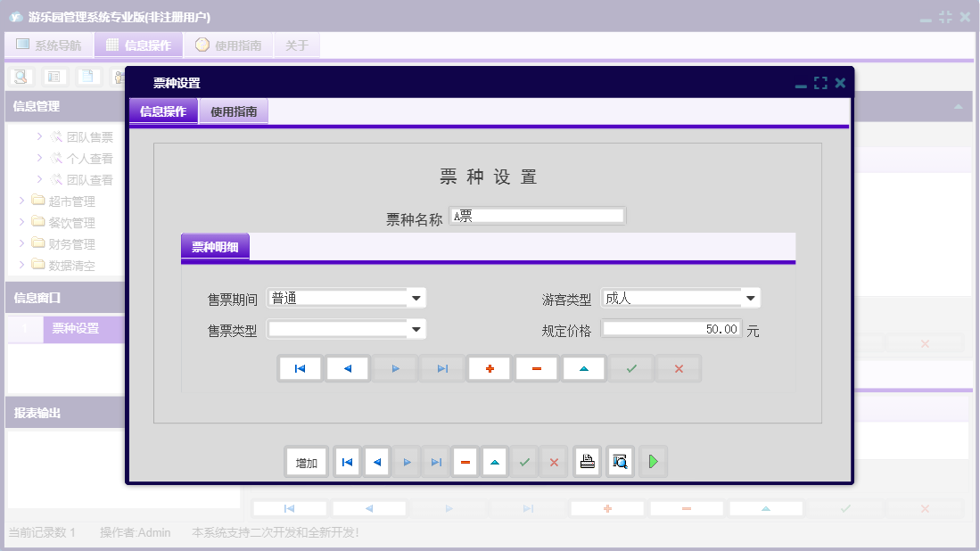This screenshot has height=551, width=980.
Task: Open the 游客类型 dropdown showing 成人
Action: (x=752, y=297)
